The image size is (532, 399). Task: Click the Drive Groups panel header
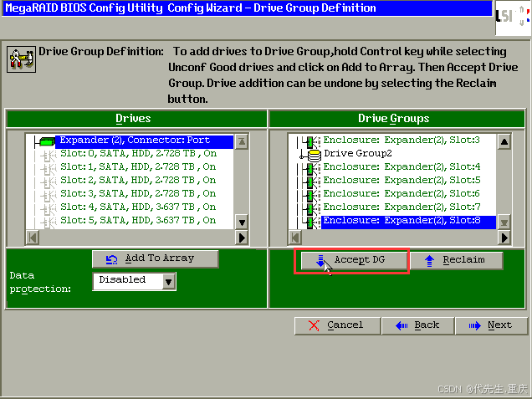(x=397, y=119)
